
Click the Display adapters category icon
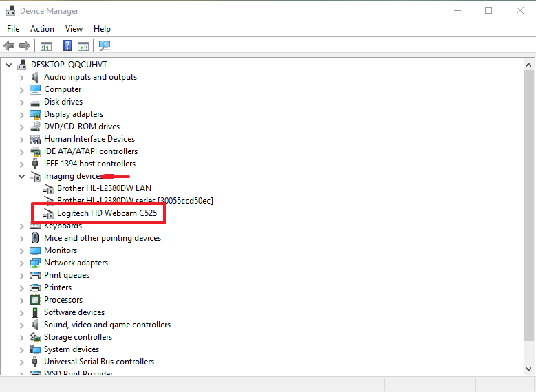[35, 114]
